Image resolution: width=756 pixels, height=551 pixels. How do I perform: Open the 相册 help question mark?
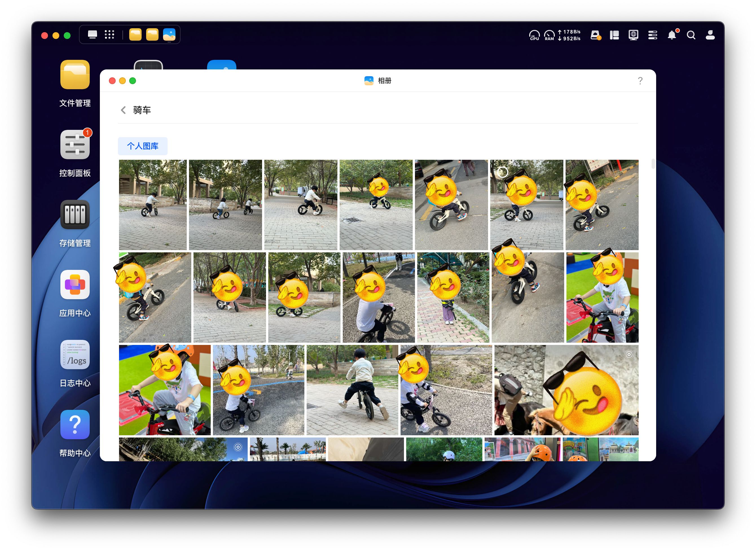[x=640, y=81]
